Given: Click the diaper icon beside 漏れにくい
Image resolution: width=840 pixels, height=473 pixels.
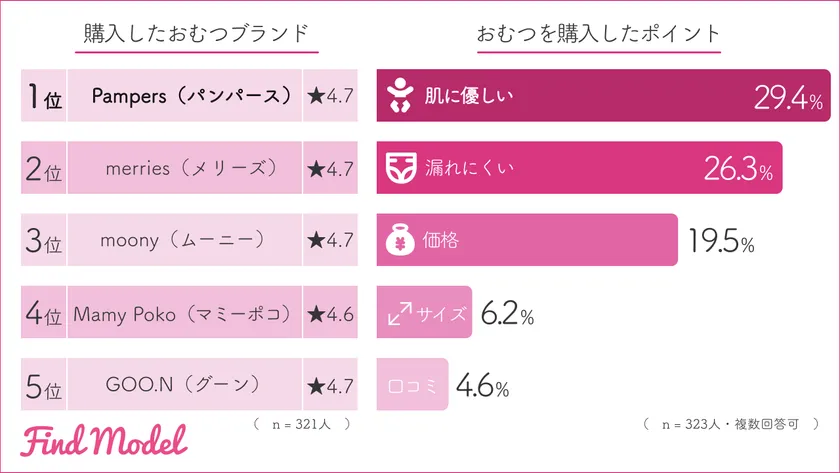Looking at the screenshot, I should (x=400, y=168).
